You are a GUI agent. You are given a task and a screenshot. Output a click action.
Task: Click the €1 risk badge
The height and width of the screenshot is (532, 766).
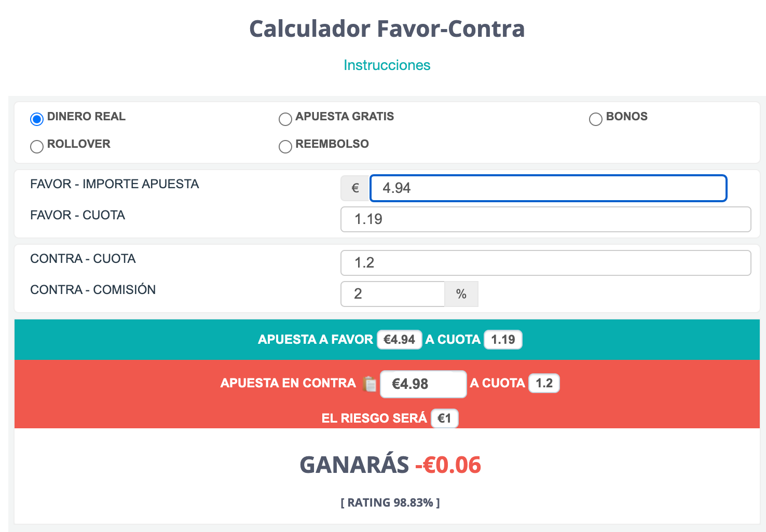444,418
